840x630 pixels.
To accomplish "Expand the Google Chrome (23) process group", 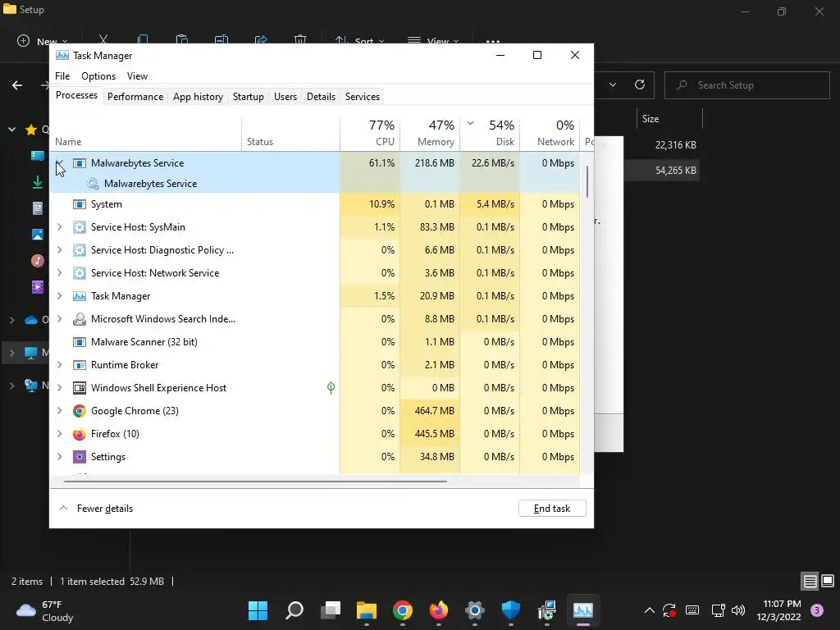I will point(59,411).
